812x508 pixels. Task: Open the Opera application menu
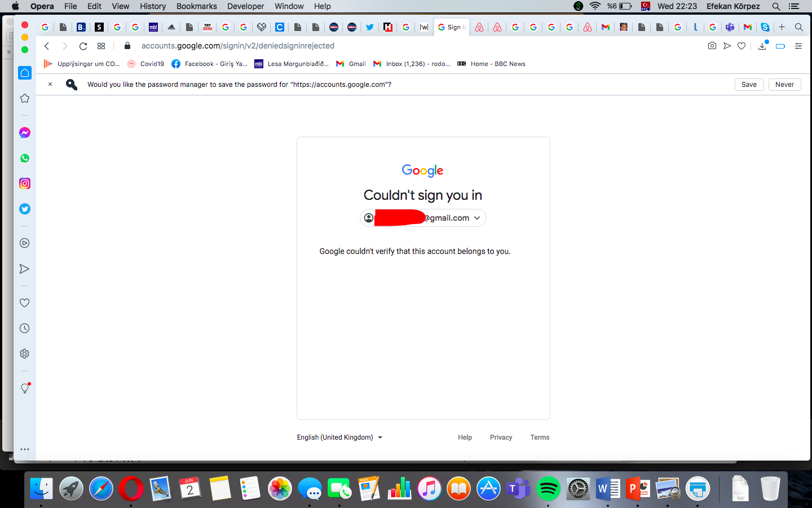point(42,6)
